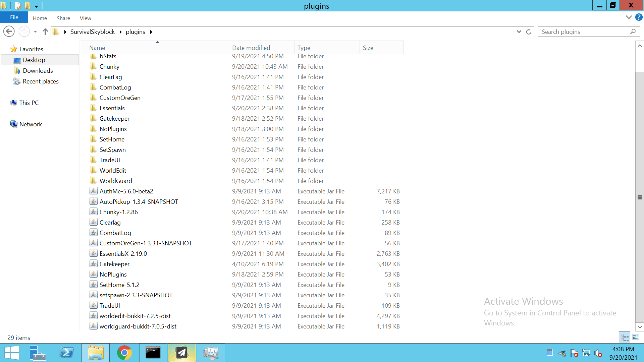Switch to large icons view
This screenshot has height=362, width=644.
point(636,337)
